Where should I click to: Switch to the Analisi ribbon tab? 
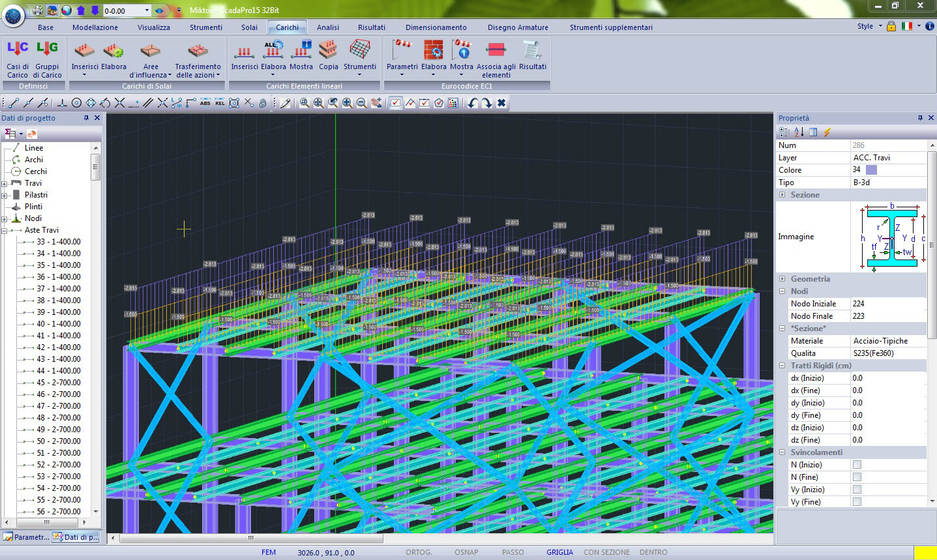(327, 27)
